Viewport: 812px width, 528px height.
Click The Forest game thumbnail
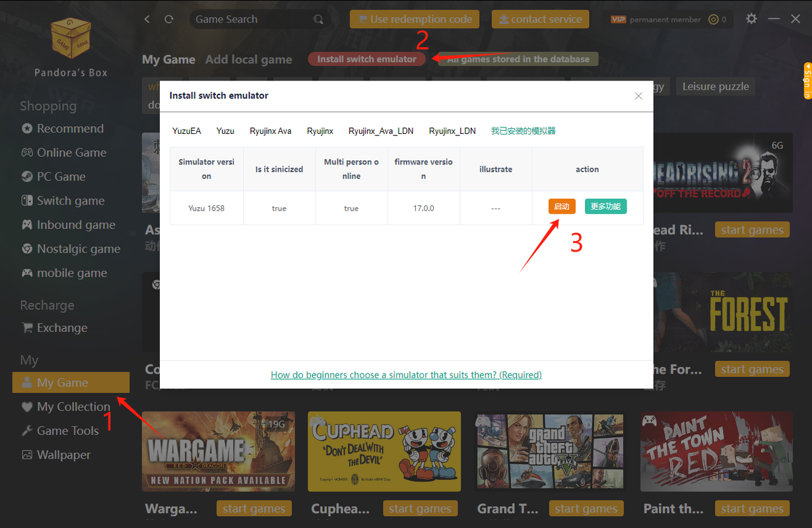pyautogui.click(x=723, y=312)
